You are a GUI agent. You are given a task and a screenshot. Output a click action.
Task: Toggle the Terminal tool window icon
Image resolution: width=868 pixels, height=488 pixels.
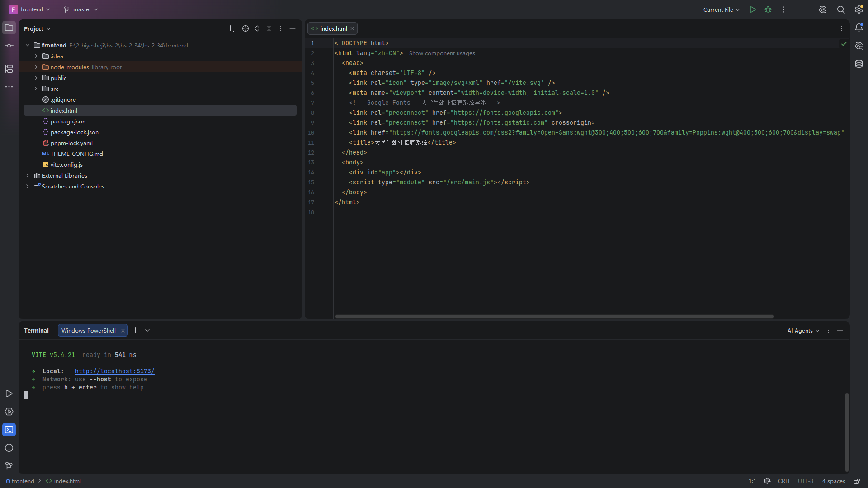coord(9,430)
